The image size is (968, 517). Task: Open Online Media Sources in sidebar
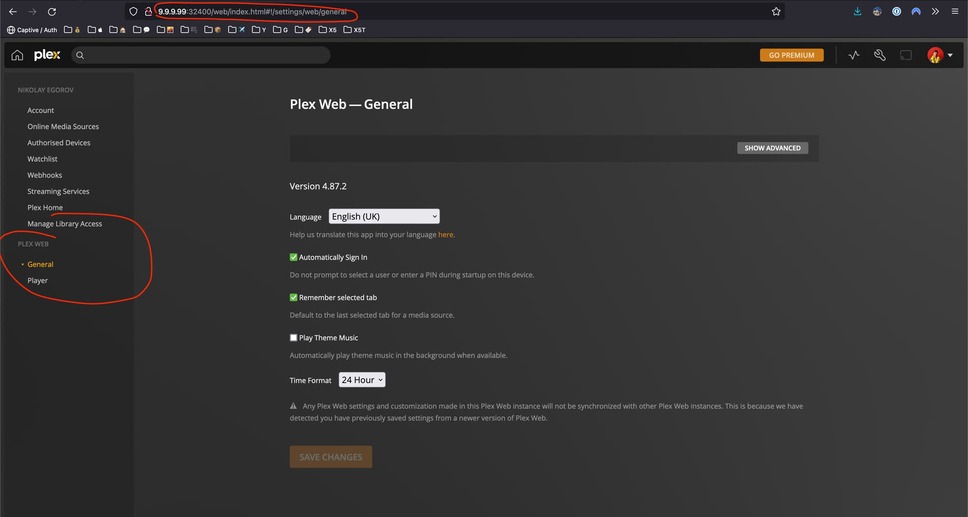(63, 126)
